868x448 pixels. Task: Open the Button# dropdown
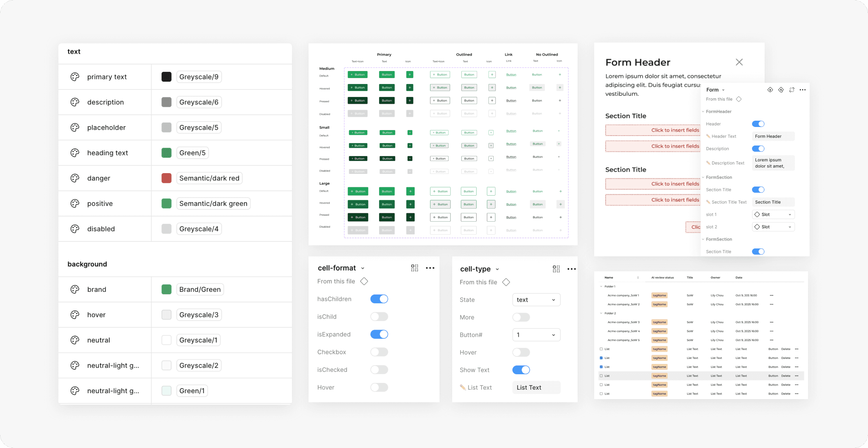pos(536,335)
